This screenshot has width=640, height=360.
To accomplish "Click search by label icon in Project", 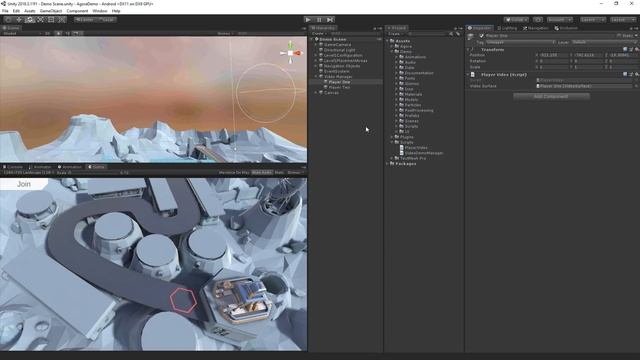I will click(458, 34).
